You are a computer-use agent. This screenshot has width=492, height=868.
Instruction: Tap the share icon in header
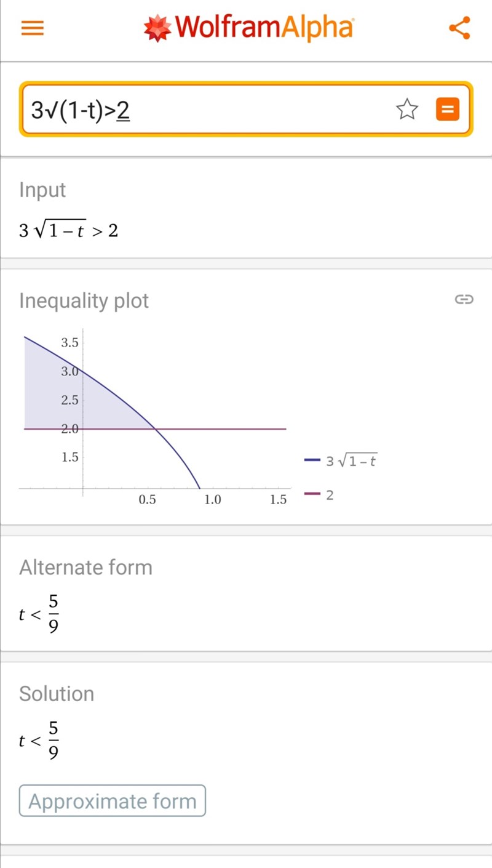coord(459,28)
